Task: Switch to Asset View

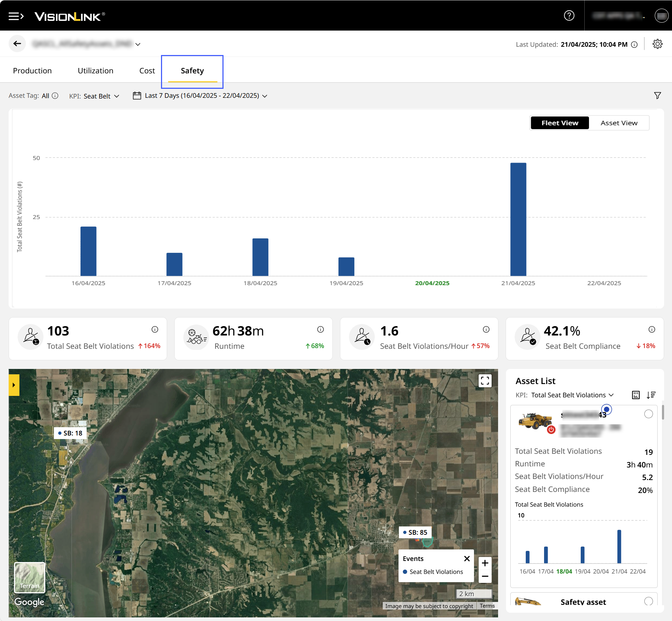Action: (x=619, y=123)
